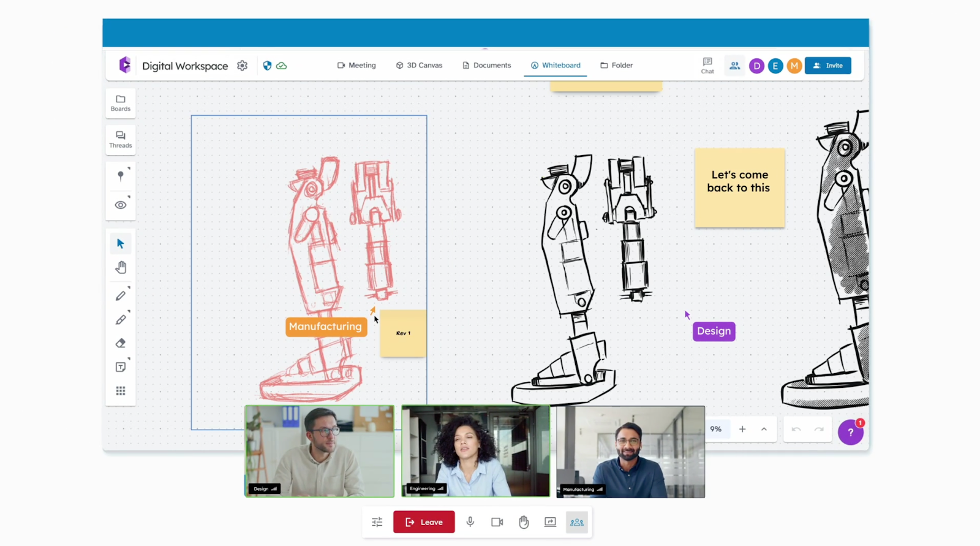The width and height of the screenshot is (980, 546).
Task: Select the text box tool
Action: pyautogui.click(x=121, y=367)
